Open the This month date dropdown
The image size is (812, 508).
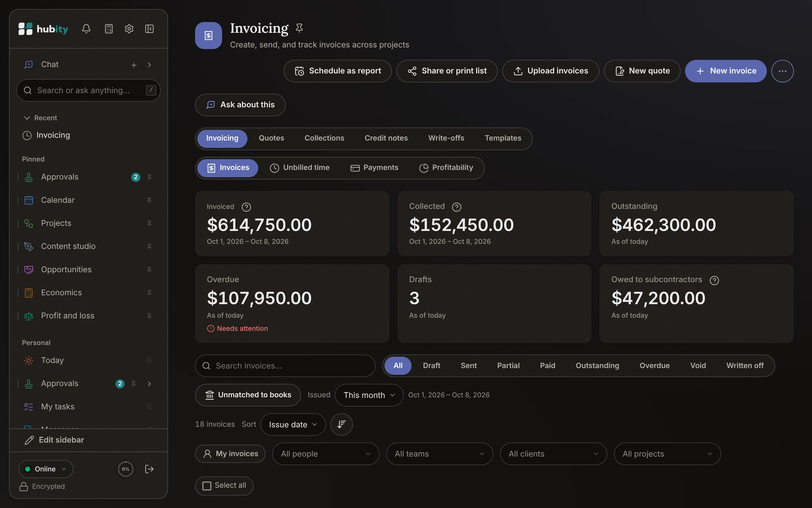(x=369, y=395)
